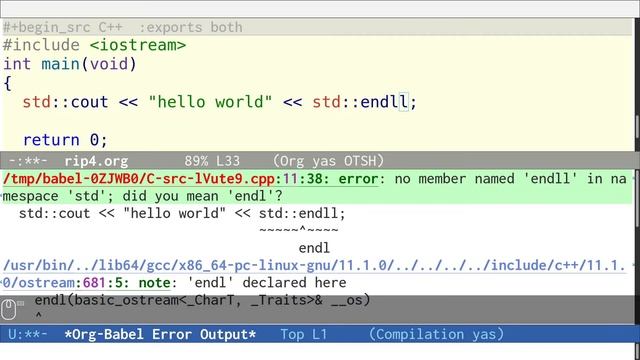Click the U:**- status in error output mode line
This screenshot has height=360, width=640.
click(28, 334)
